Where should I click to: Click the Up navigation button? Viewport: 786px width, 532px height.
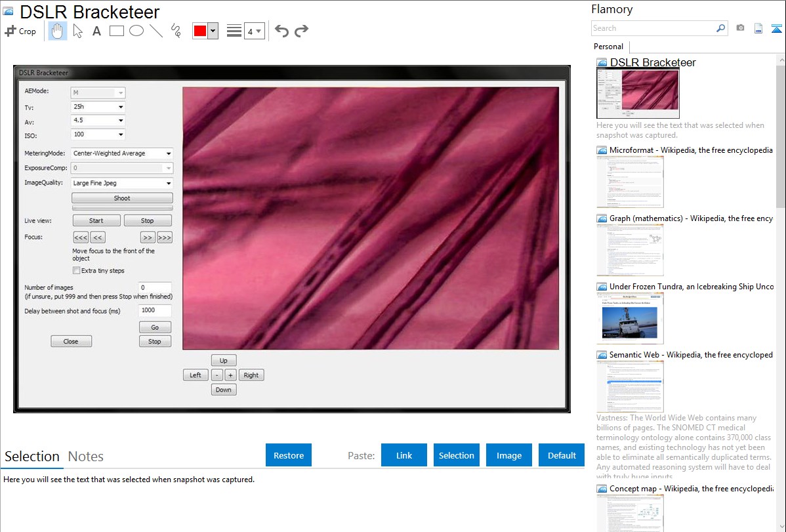point(224,361)
